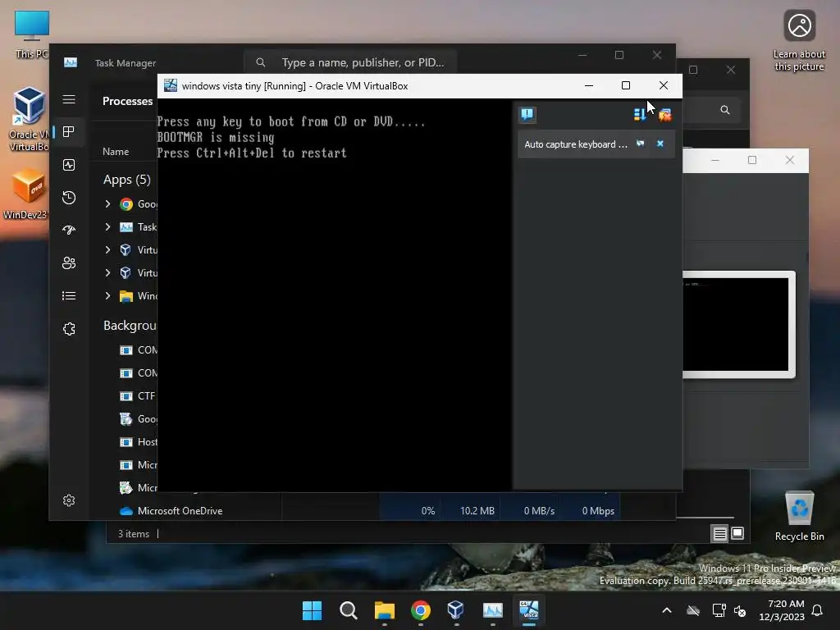Click the Auto capture keyboard notification text
This screenshot has width=840, height=630.
575,144
